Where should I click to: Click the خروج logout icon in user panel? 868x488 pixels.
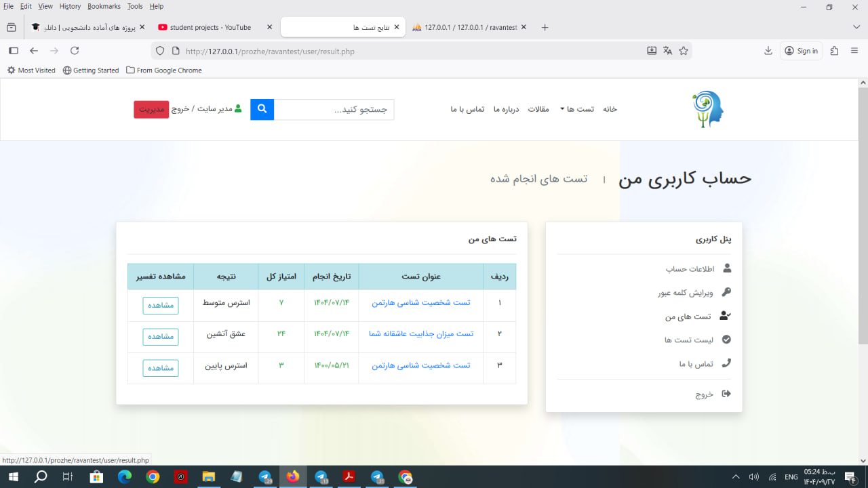tap(726, 394)
